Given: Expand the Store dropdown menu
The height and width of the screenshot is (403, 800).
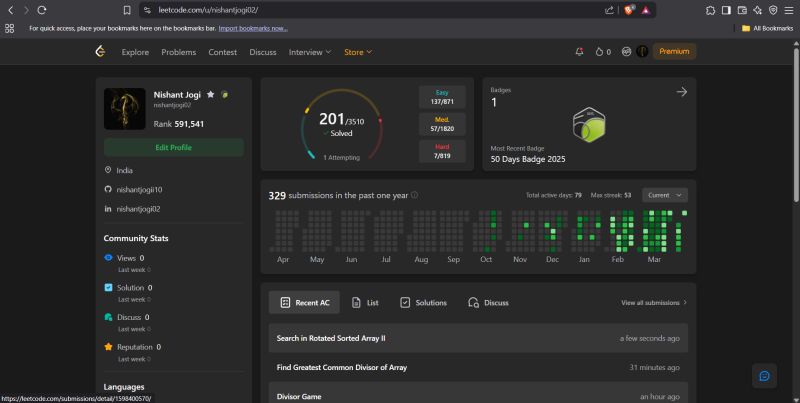Looking at the screenshot, I should (x=358, y=52).
